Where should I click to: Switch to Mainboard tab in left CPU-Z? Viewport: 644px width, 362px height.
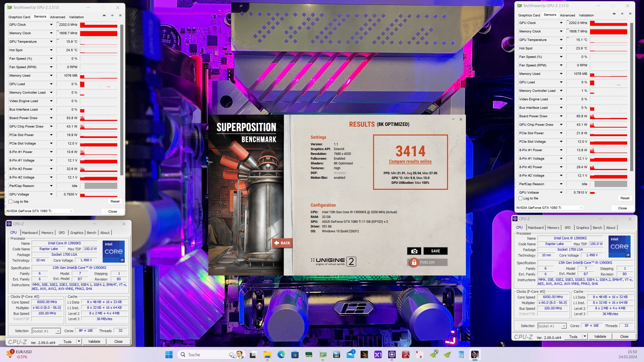coord(30,233)
